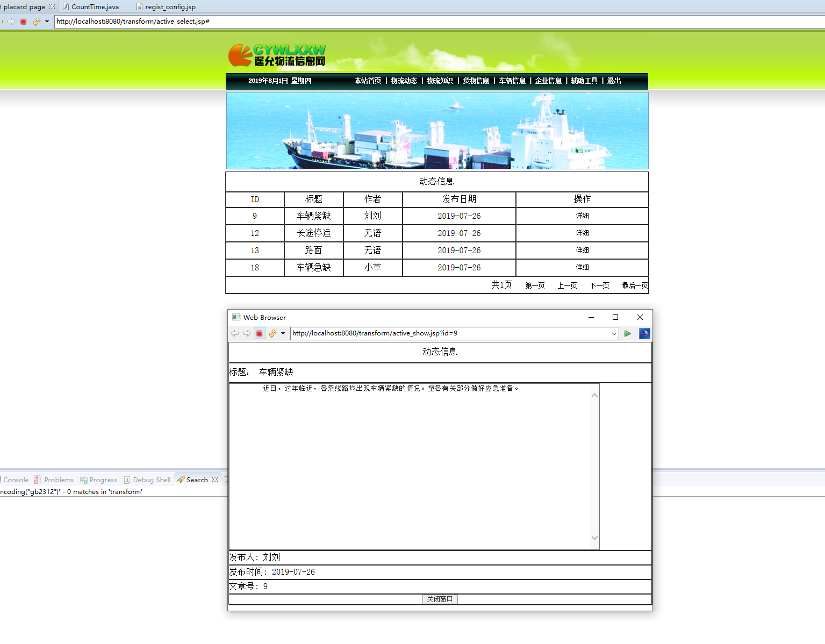Switch to the Progress tab

point(98,480)
